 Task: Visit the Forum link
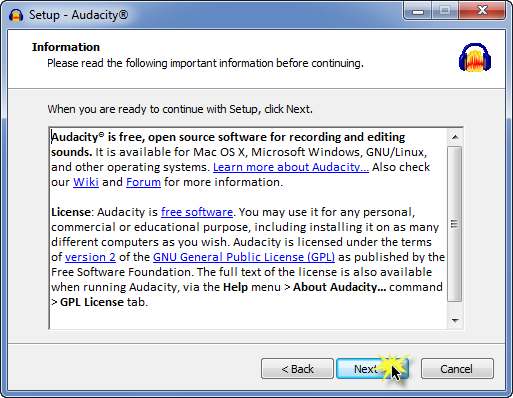(143, 182)
